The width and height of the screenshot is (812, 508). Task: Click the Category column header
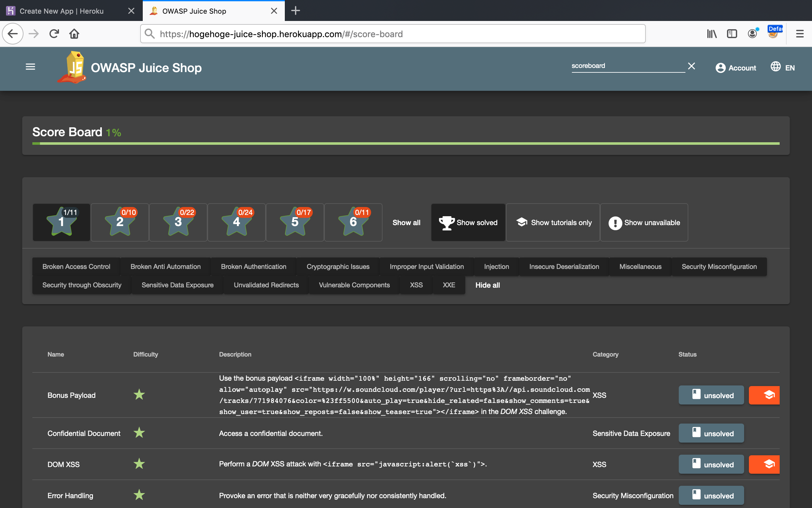pos(605,354)
